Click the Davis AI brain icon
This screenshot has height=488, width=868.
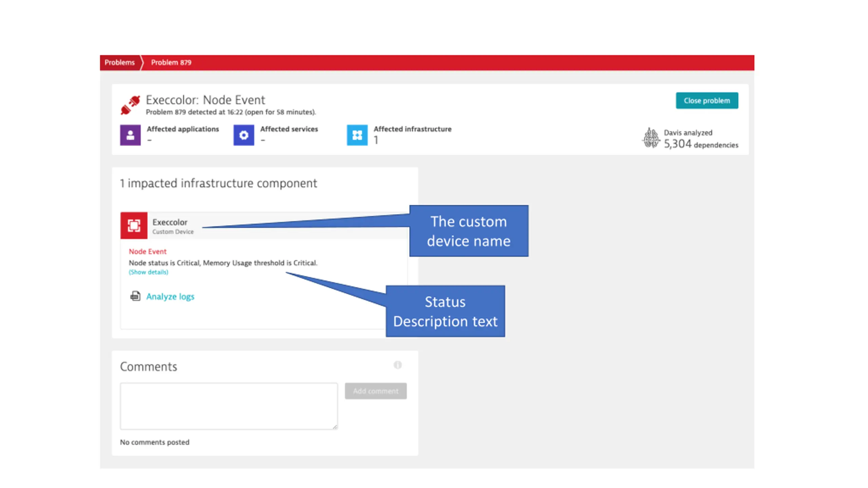(651, 138)
